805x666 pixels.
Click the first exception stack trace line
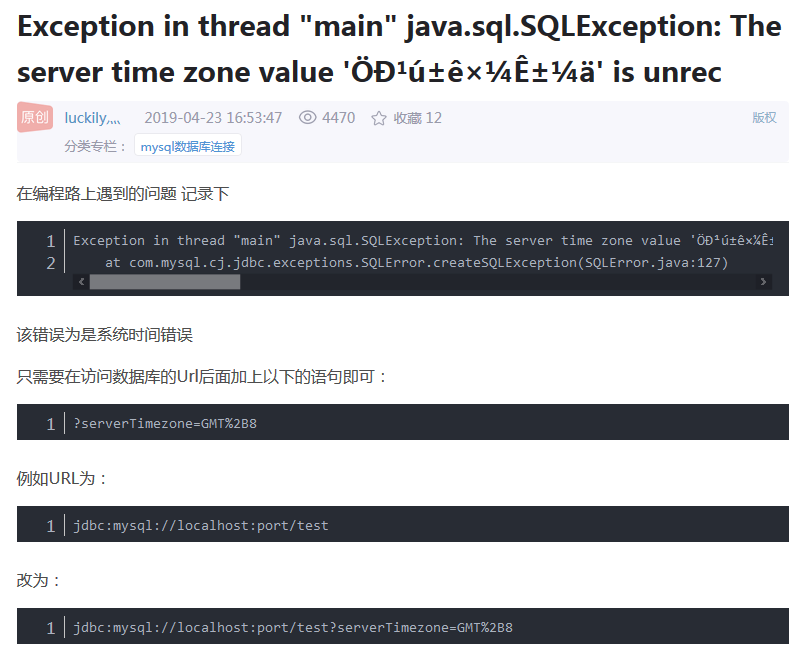(423, 240)
